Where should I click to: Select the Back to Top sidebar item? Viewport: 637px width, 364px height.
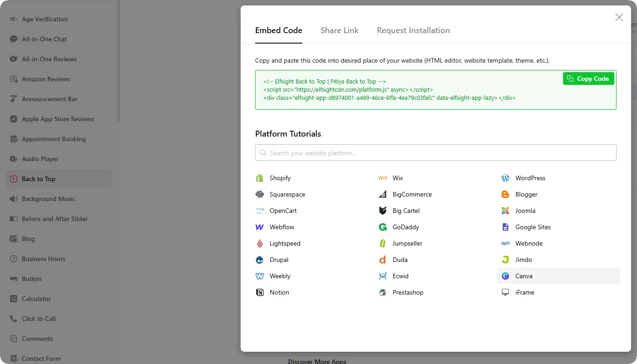pyautogui.click(x=58, y=179)
